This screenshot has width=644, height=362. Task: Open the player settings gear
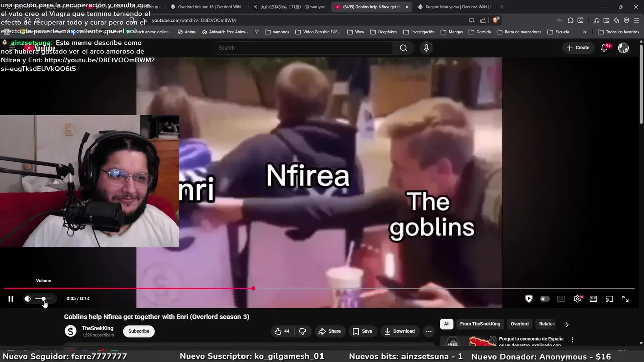click(x=577, y=299)
